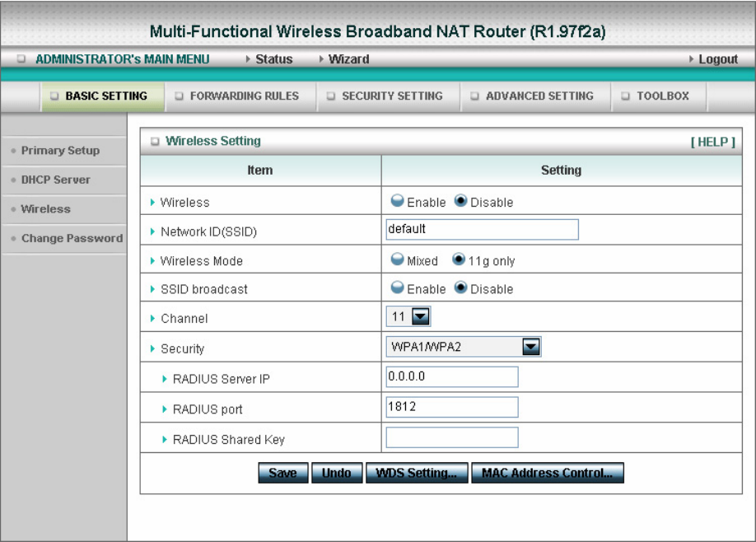Click the arrow icon before Logout
Image resolution: width=756 pixels, height=542 pixels.
coord(692,59)
